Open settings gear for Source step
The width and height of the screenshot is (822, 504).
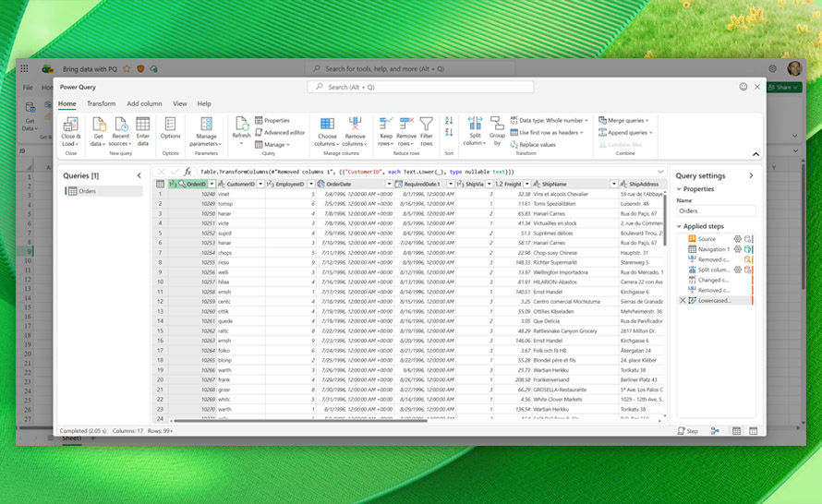tap(738, 239)
